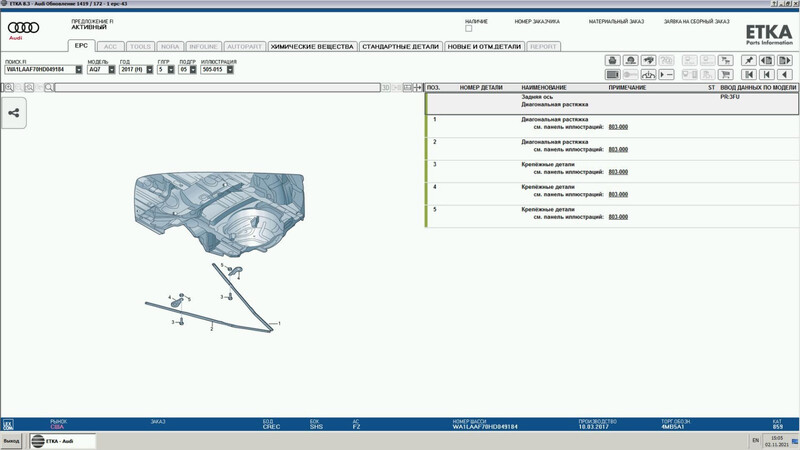Image resolution: width=800 pixels, height=450 pixels.
Task: Click PR:3FU model data value
Action: click(730, 97)
